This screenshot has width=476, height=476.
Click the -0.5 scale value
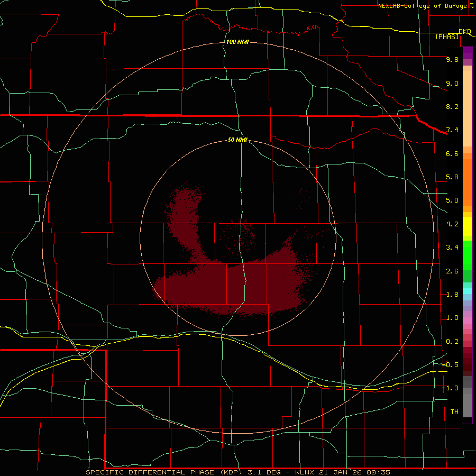(x=450, y=364)
